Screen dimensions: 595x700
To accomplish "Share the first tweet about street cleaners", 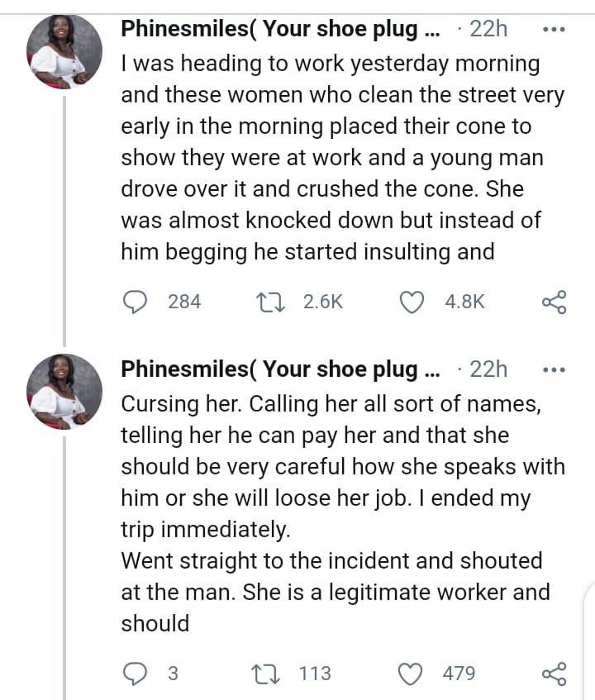I will pyautogui.click(x=554, y=302).
